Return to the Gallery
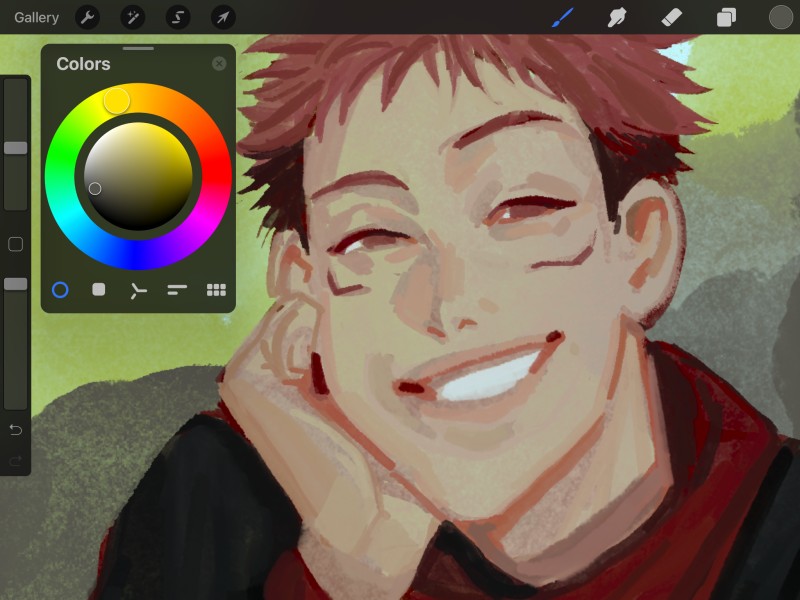Image resolution: width=800 pixels, height=600 pixels. (x=36, y=17)
